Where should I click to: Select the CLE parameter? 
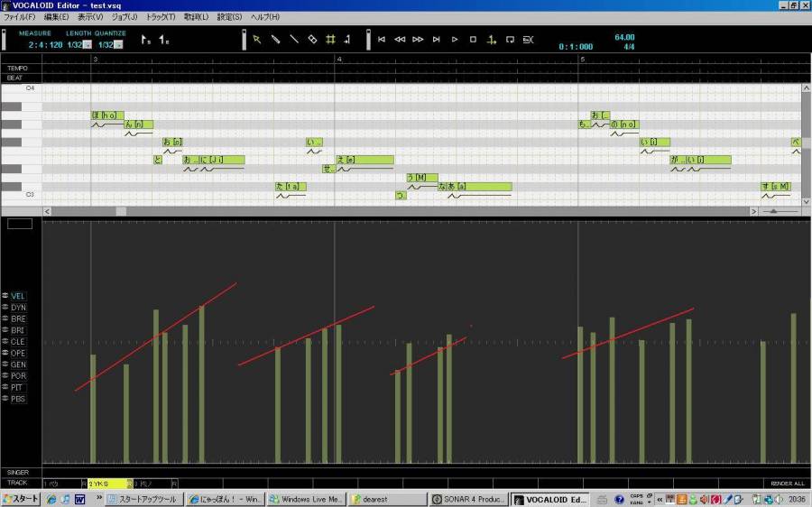coord(18,342)
